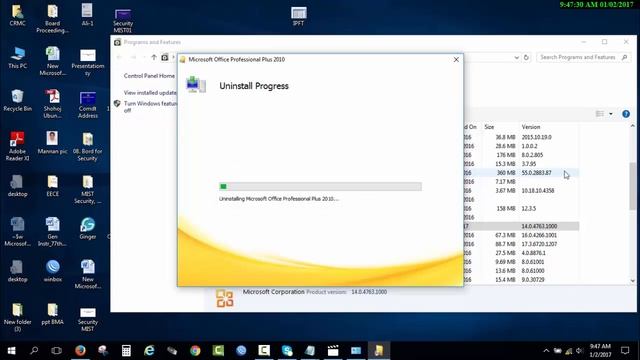Refresh the Programs and Features list
The height and width of the screenshot is (360, 640).
click(527, 58)
